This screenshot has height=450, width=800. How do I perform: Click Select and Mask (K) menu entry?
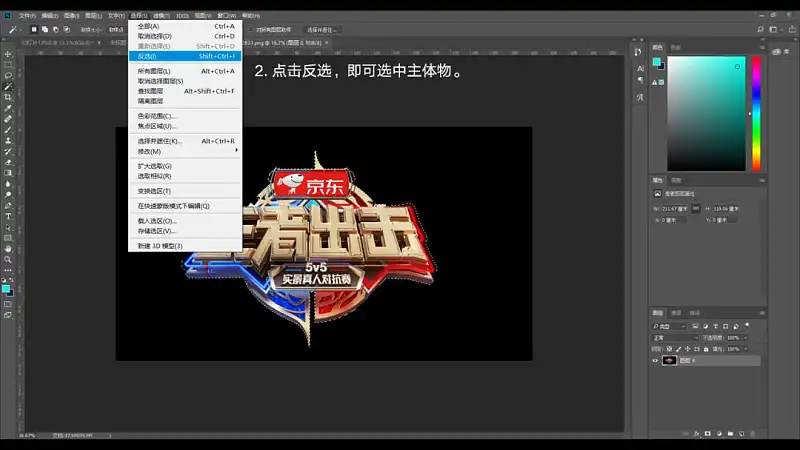[185, 141]
